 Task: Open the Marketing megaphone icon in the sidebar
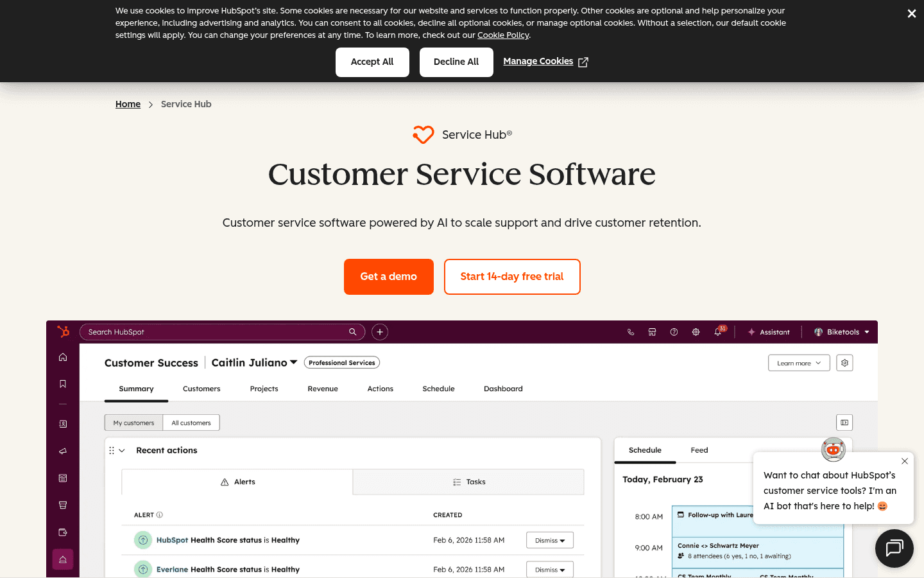63,451
